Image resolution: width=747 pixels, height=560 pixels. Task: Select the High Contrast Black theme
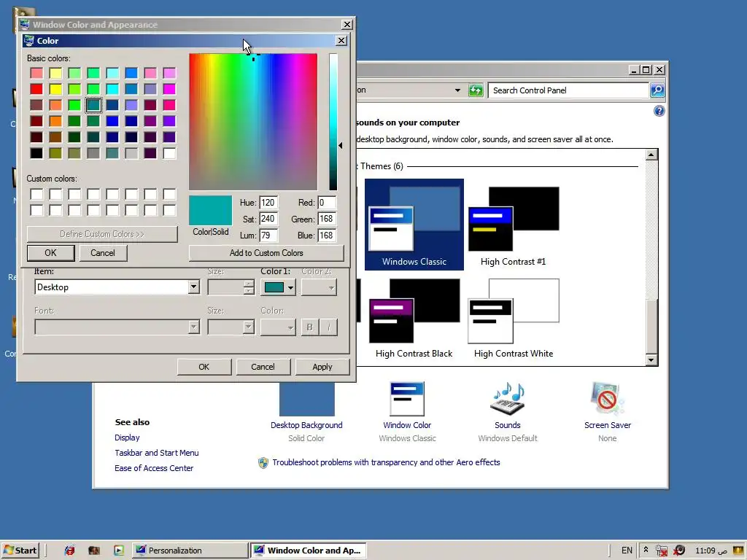coord(414,318)
